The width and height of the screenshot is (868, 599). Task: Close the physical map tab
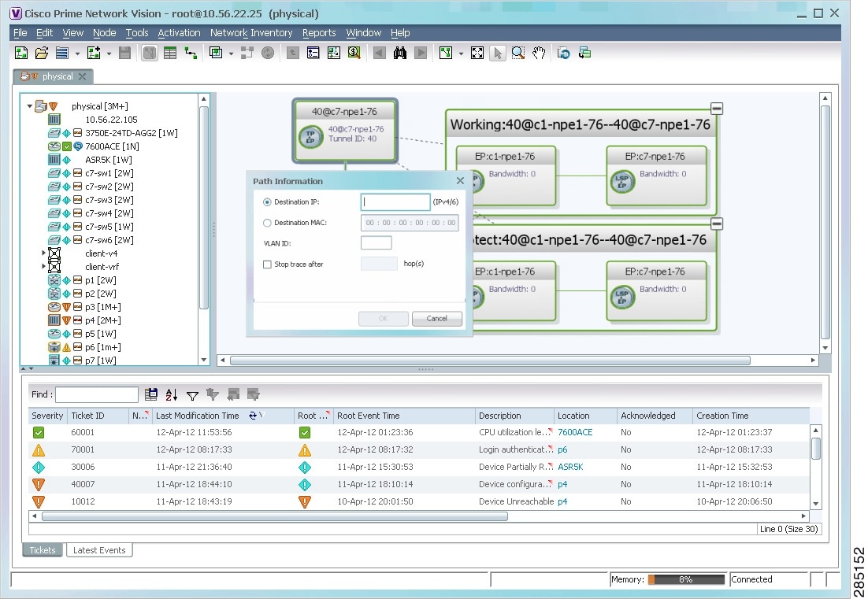click(83, 76)
